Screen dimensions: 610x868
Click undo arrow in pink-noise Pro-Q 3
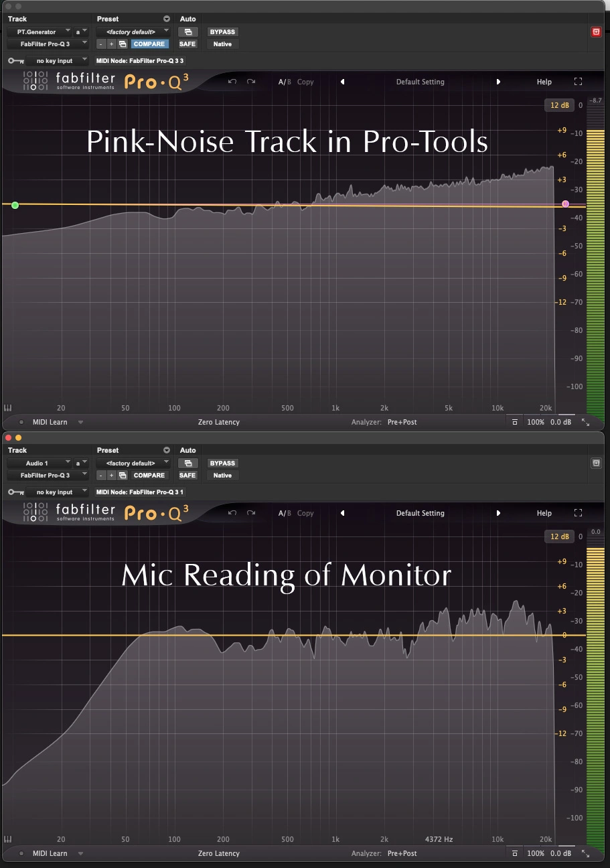click(x=232, y=82)
